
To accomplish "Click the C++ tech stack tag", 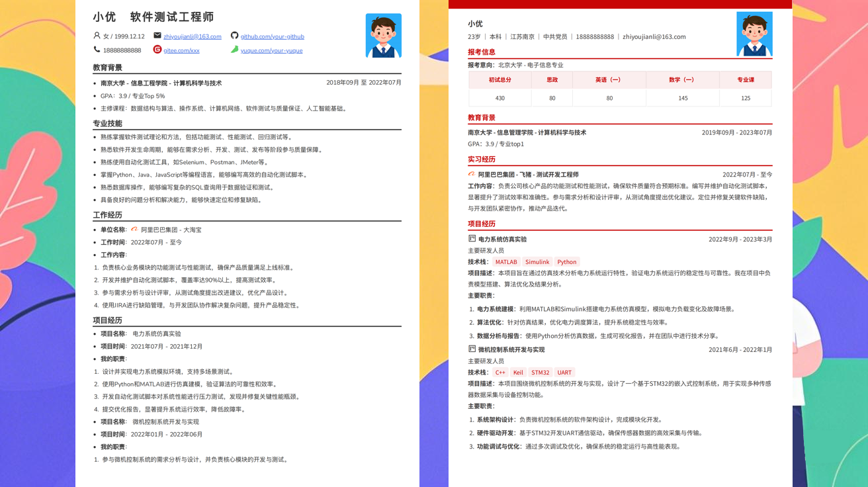I will (x=500, y=373).
